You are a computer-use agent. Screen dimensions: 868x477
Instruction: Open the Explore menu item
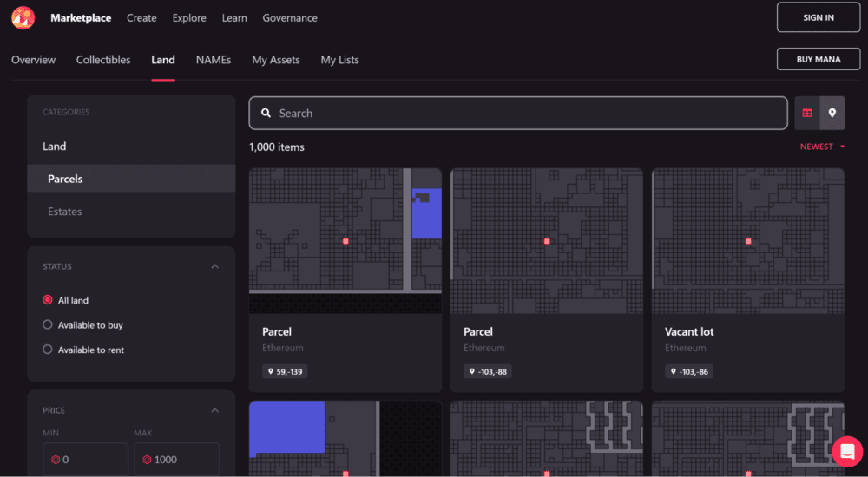pos(189,17)
